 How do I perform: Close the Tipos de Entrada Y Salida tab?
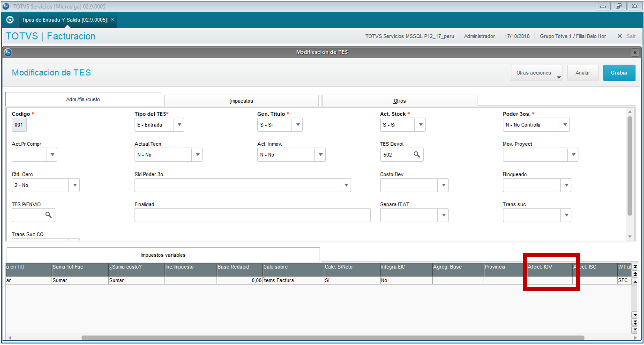113,20
